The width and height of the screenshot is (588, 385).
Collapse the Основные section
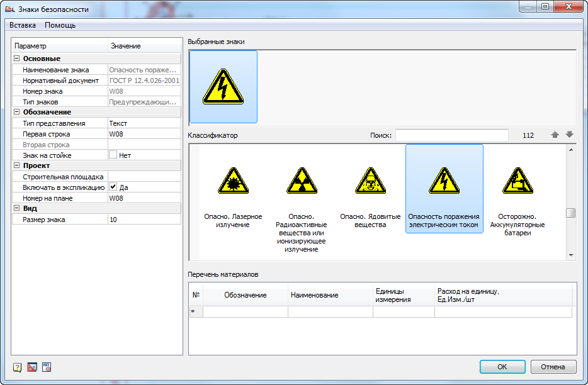(16, 59)
